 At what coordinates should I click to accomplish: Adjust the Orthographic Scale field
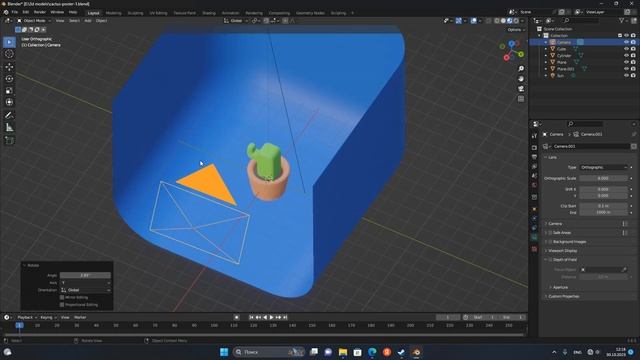603,178
